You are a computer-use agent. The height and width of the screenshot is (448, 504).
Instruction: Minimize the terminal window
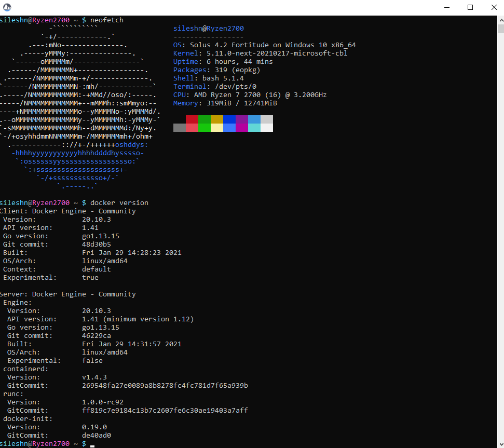coord(446,7)
